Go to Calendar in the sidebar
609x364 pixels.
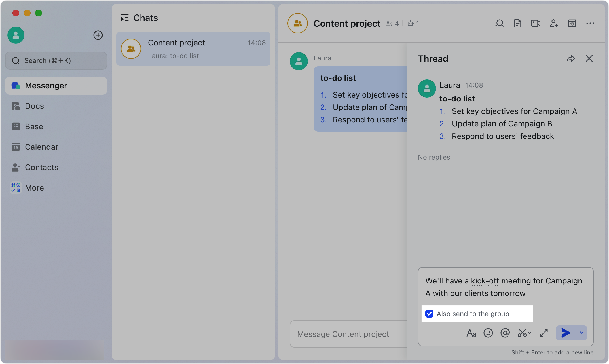click(41, 147)
